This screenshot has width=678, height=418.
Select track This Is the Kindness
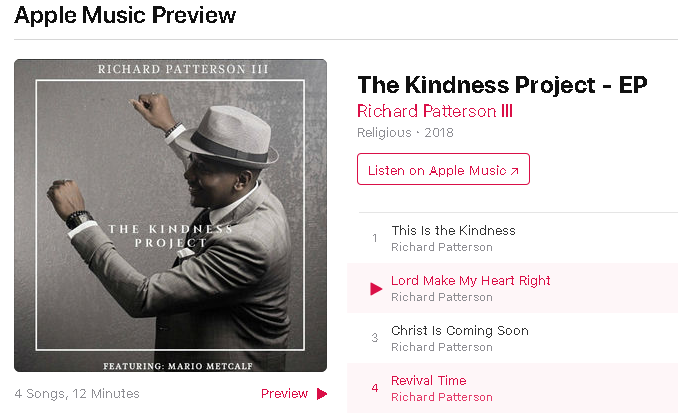coord(454,230)
